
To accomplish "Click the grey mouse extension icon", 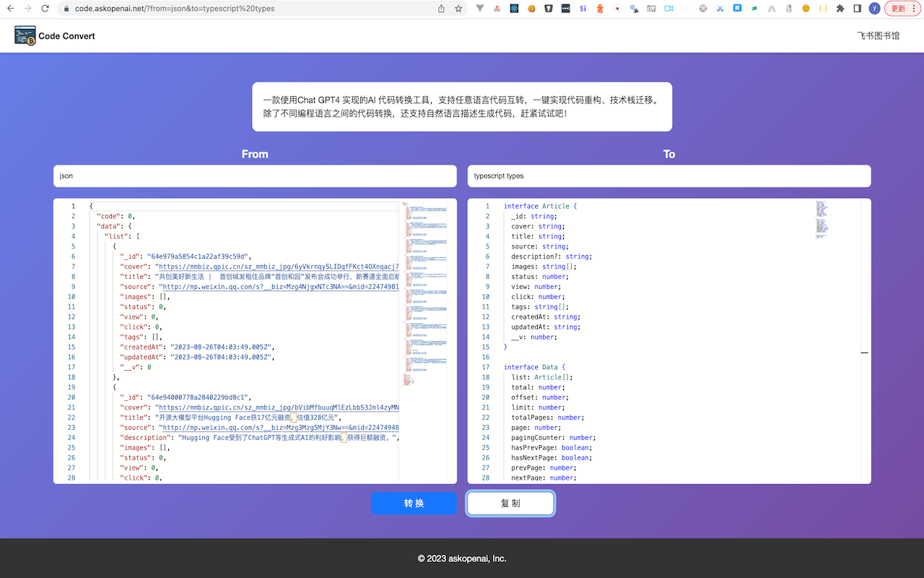I will pyautogui.click(x=788, y=9).
